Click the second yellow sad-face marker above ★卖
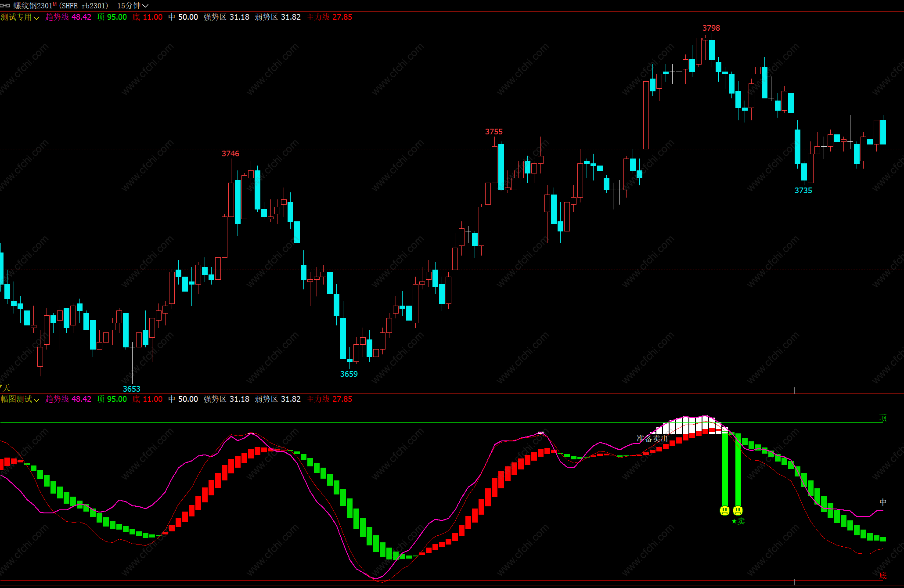The image size is (904, 588). (x=738, y=510)
